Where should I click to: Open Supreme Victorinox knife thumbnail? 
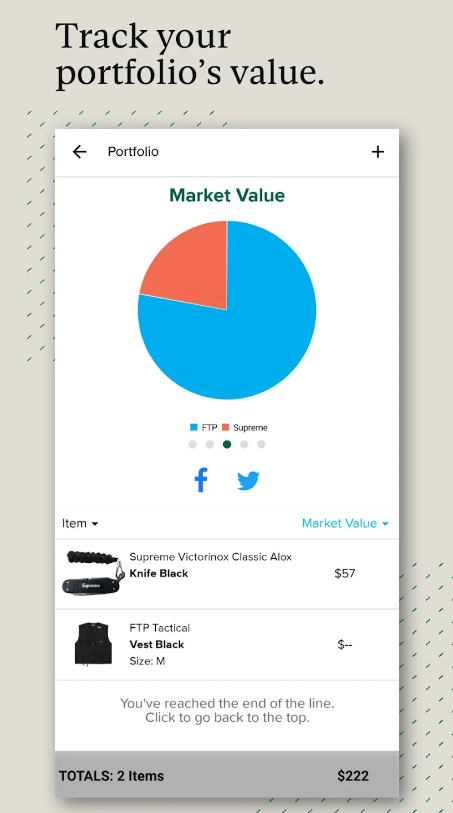pos(94,573)
